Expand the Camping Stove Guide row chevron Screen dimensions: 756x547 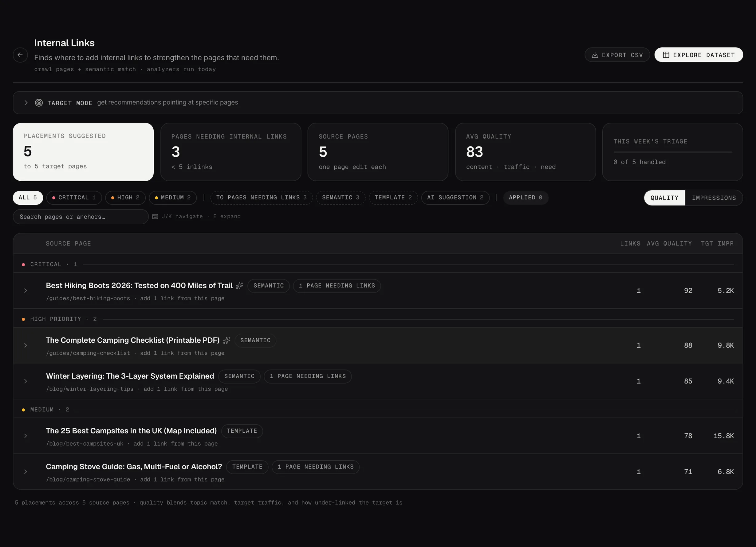[x=26, y=472]
